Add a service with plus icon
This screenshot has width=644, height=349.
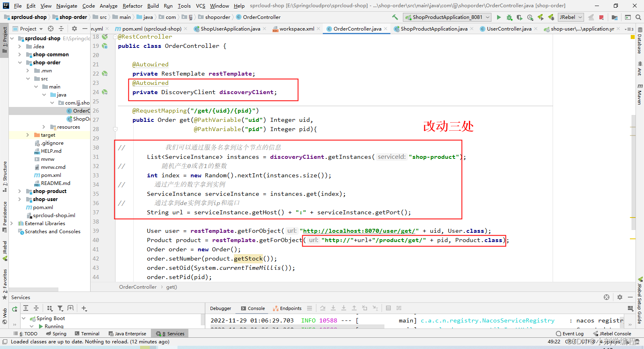coord(84,308)
